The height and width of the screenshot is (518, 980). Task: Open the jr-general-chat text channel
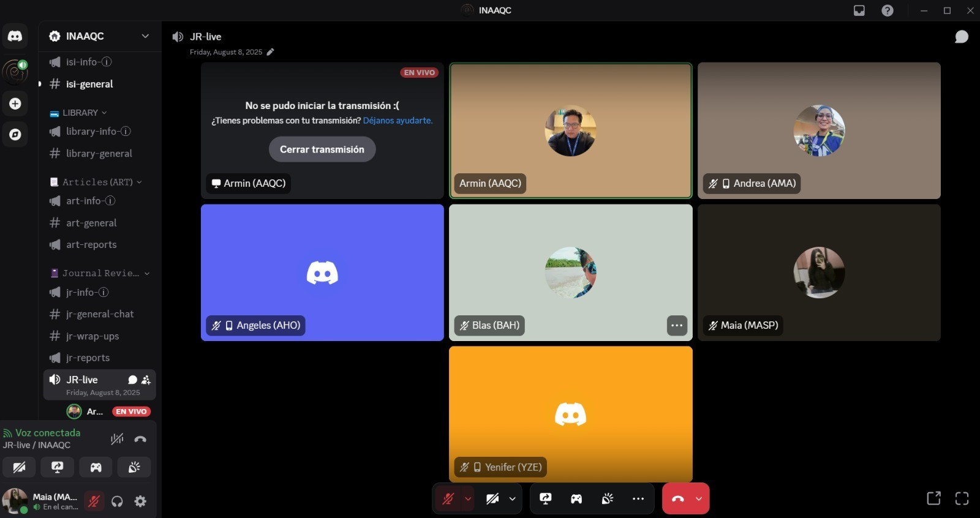99,314
